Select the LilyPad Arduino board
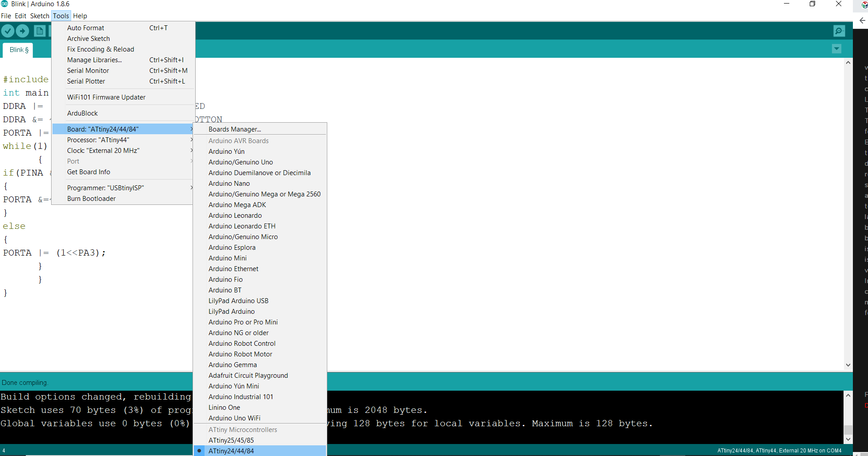868x456 pixels. [x=260, y=311]
